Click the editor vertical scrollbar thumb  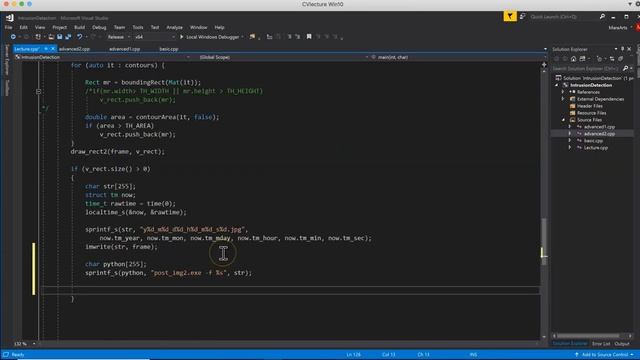[x=544, y=241]
